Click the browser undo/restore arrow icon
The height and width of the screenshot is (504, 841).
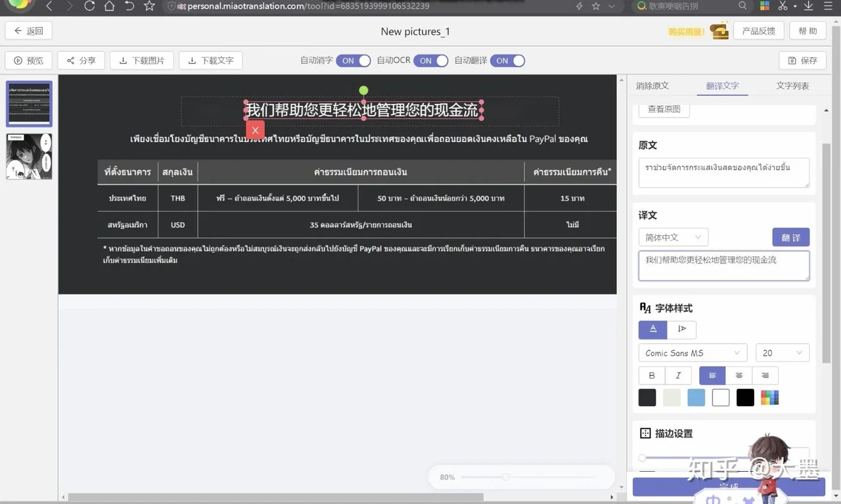coord(129,6)
